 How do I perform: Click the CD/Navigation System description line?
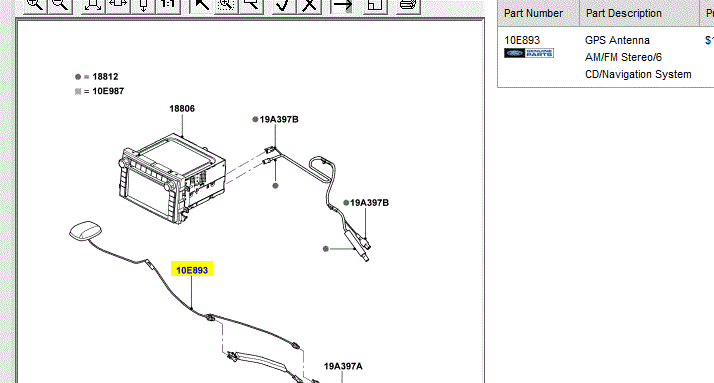[638, 74]
